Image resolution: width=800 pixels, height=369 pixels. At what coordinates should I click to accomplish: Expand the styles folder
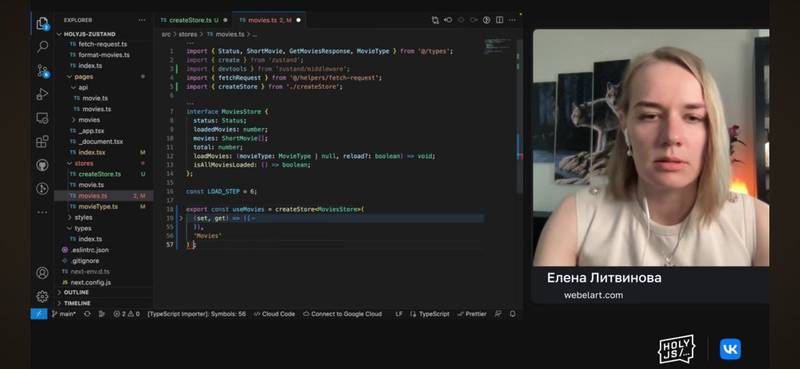(83, 217)
